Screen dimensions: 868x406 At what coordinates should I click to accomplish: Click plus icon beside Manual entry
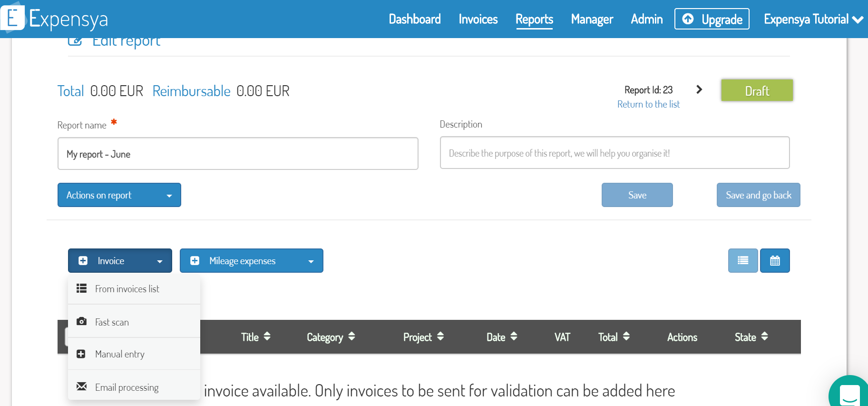click(81, 354)
